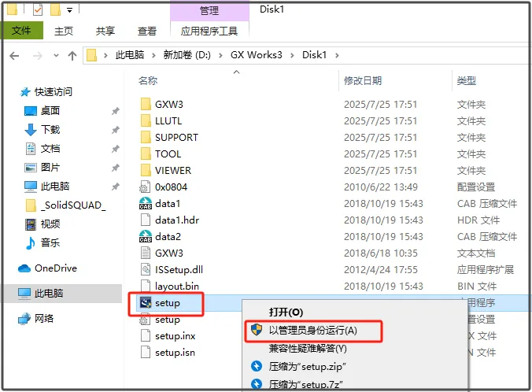Sort files by 类型 column header
Image resolution: width=532 pixels, height=392 pixels.
[466, 81]
